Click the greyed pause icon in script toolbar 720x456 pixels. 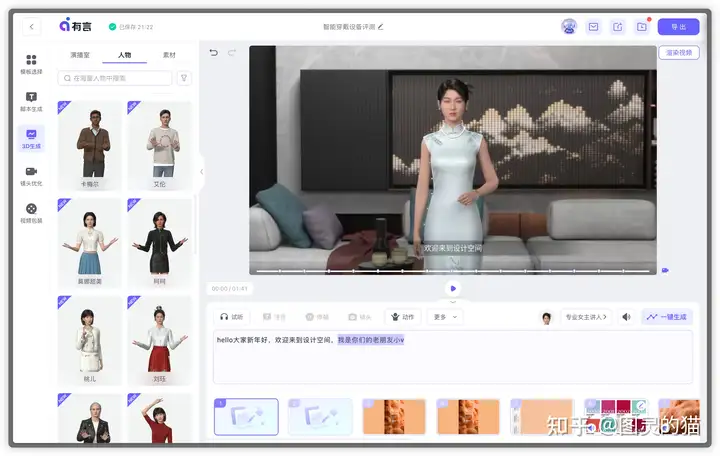317,317
